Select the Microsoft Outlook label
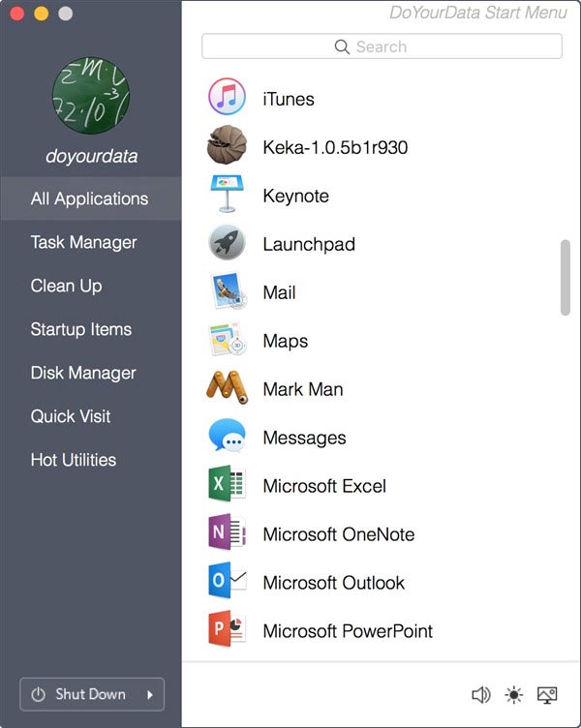Viewport: 581px width, 728px height. click(333, 583)
